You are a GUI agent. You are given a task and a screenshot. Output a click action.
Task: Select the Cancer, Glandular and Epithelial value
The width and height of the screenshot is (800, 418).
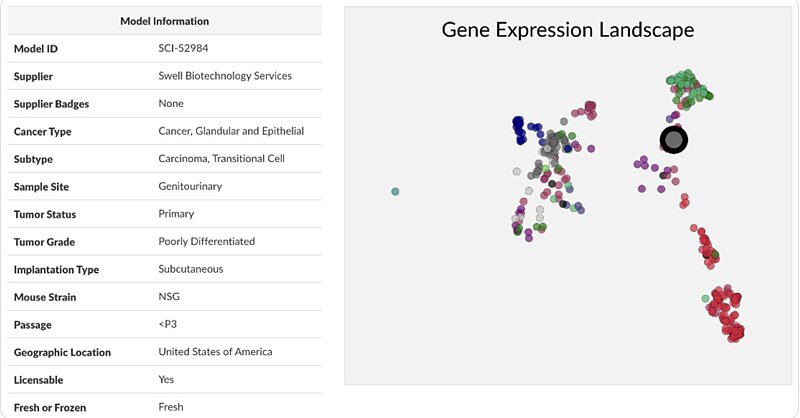(231, 131)
